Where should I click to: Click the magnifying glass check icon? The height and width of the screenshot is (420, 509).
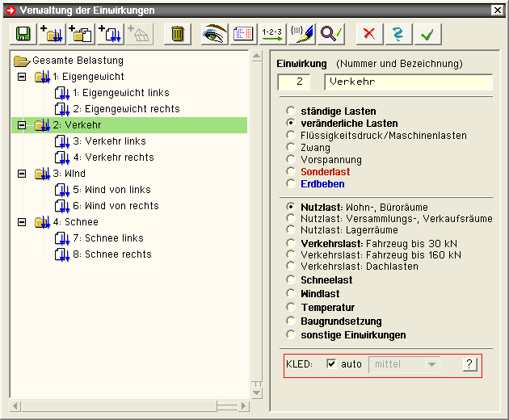(x=331, y=33)
